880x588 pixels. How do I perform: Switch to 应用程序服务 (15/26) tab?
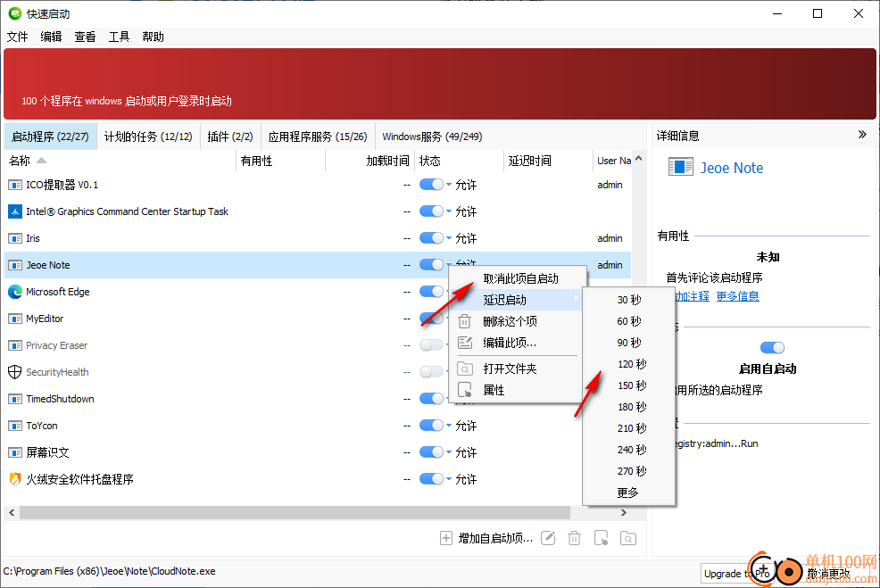pos(318,137)
